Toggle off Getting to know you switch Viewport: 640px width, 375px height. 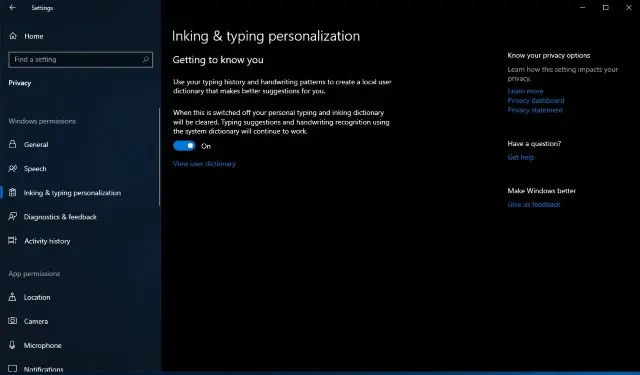coord(184,146)
